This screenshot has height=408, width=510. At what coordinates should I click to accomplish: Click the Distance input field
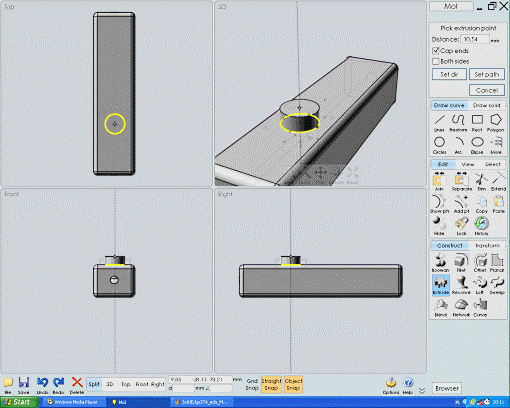[x=475, y=39]
